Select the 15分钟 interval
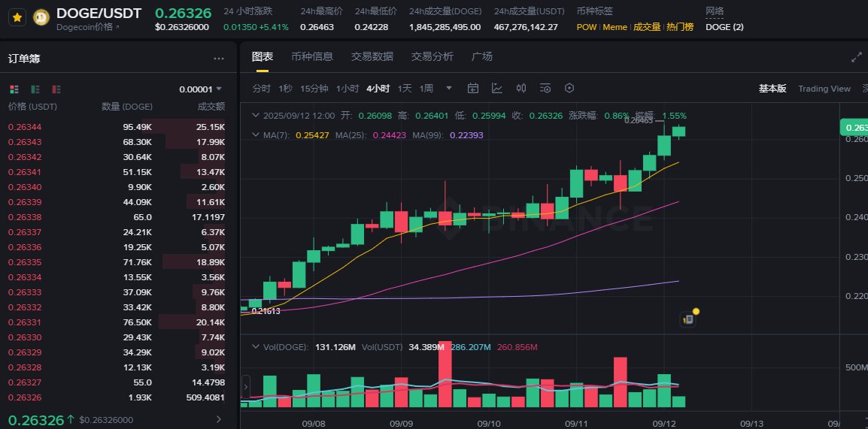The image size is (868, 429). point(314,89)
